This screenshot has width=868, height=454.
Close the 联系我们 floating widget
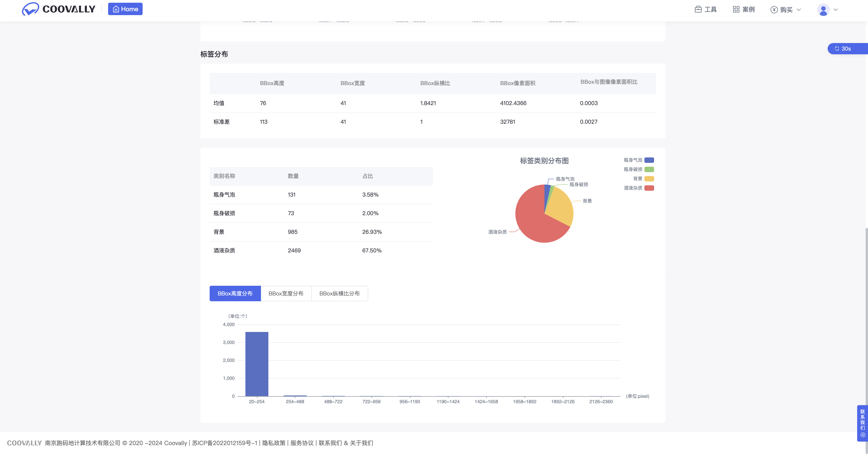[863, 435]
